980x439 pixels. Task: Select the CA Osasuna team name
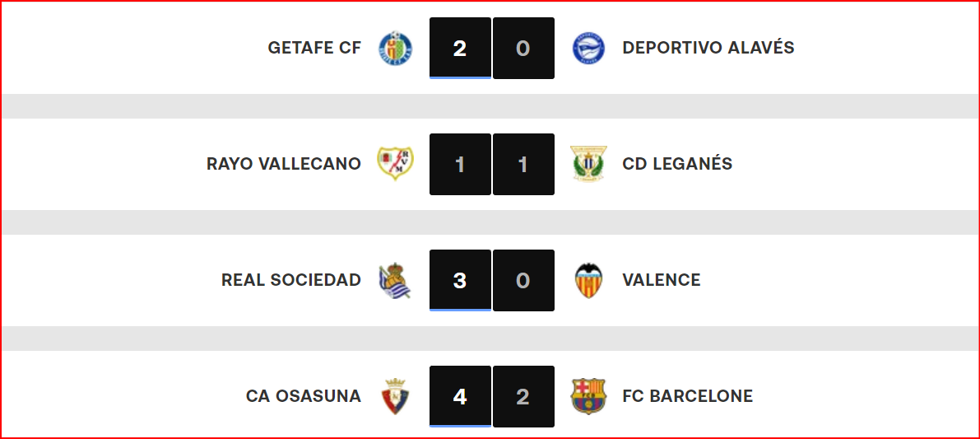[304, 396]
